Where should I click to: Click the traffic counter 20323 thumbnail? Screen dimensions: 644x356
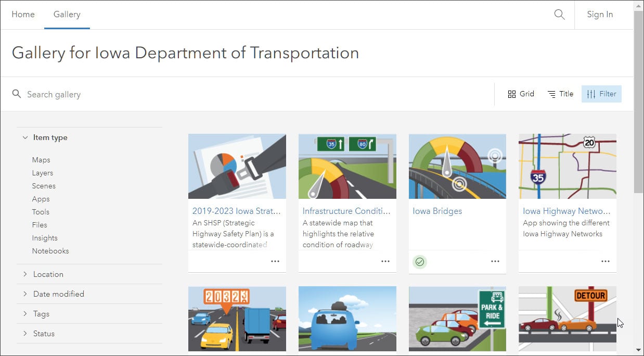(237, 319)
